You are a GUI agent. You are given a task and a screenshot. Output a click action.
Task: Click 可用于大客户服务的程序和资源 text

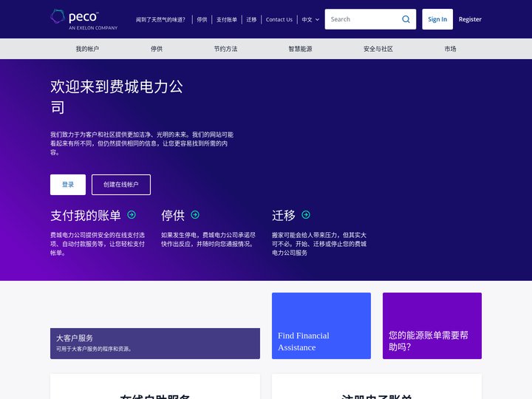click(x=94, y=349)
